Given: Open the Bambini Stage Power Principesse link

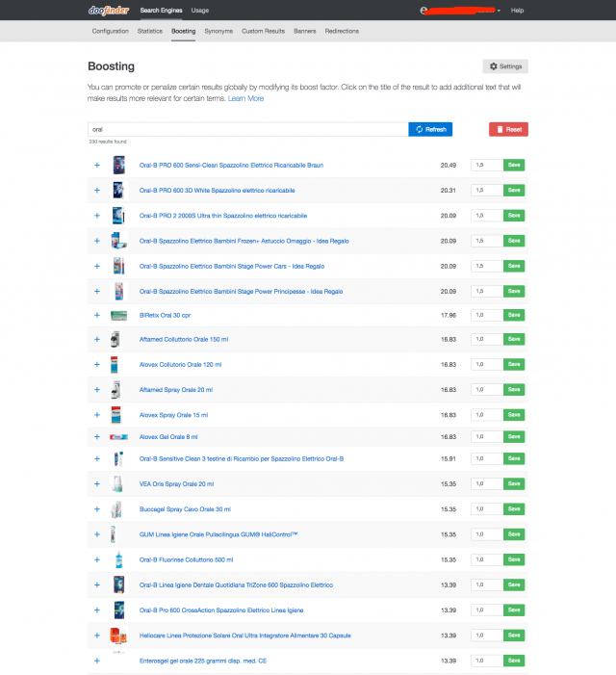Looking at the screenshot, I should (x=241, y=292).
